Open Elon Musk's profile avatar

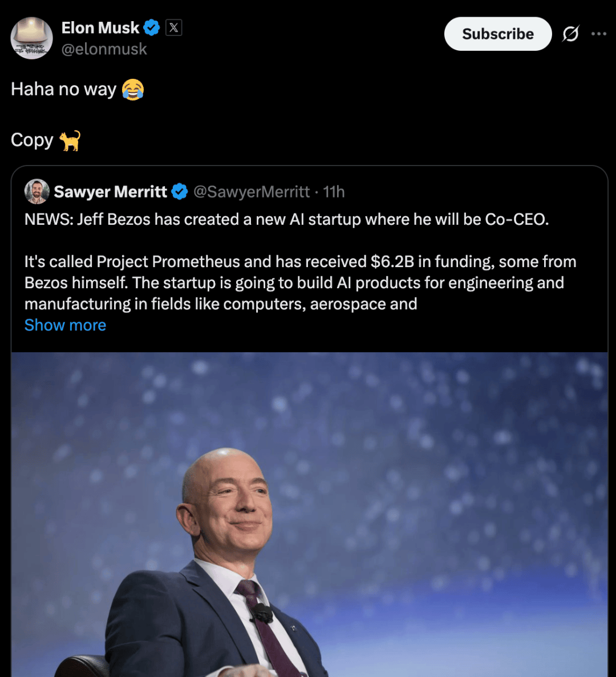pos(32,38)
